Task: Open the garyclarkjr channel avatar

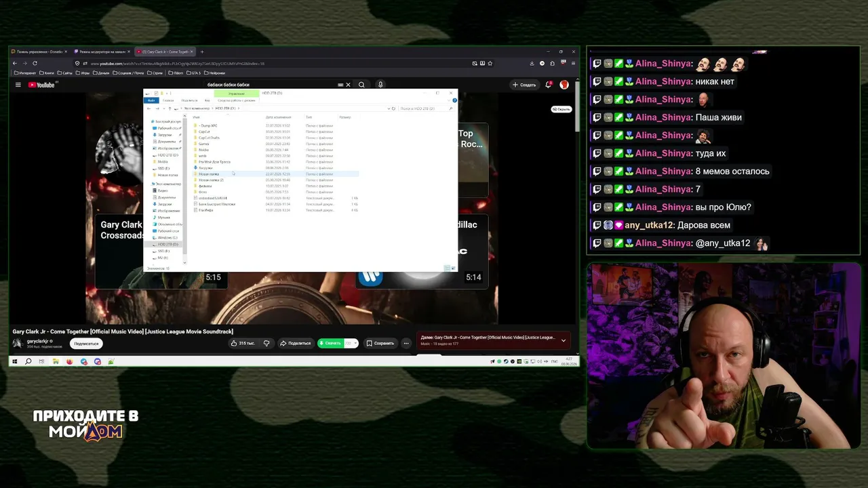Action: [18, 343]
